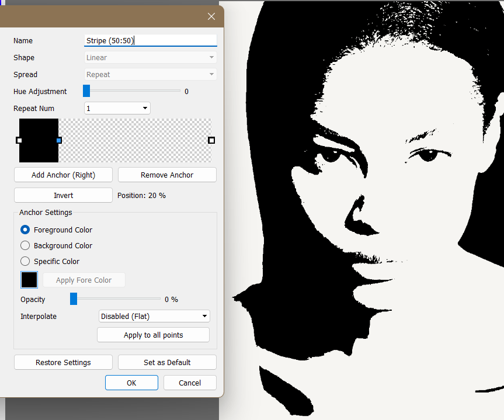Invert the gradient
The width and height of the screenshot is (504, 420).
point(63,195)
